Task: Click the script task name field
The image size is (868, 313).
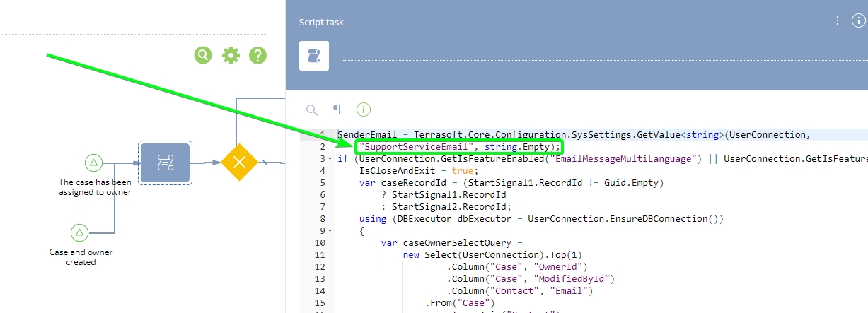Action: coord(601,56)
